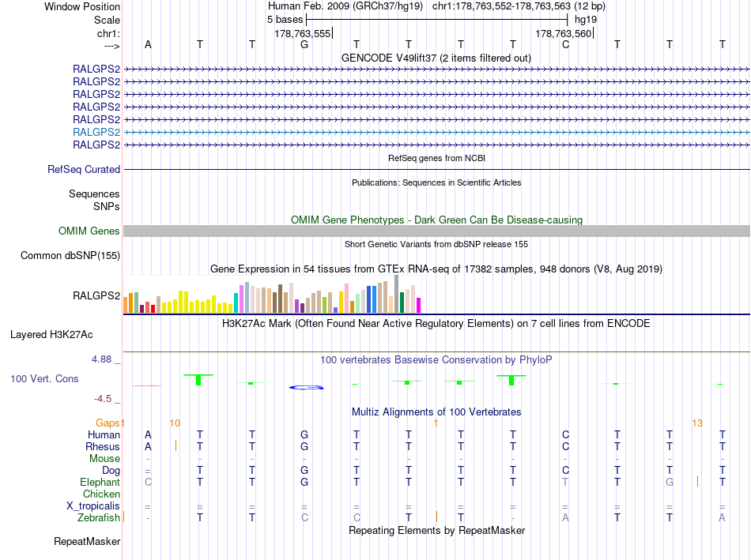
Task: Click the RepeatMasker track label
Action: click(x=87, y=541)
